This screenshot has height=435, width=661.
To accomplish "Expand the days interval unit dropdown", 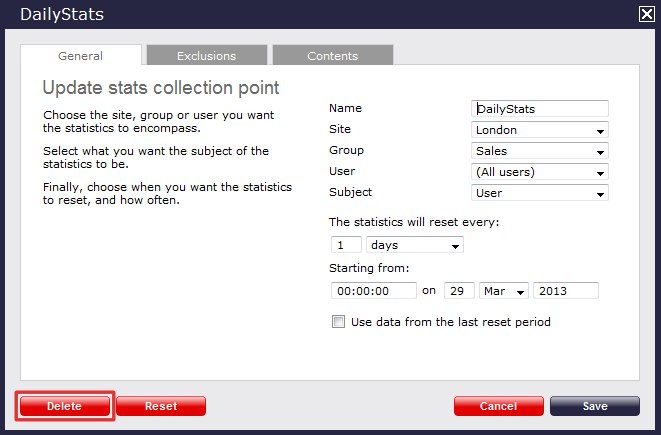I will click(415, 245).
